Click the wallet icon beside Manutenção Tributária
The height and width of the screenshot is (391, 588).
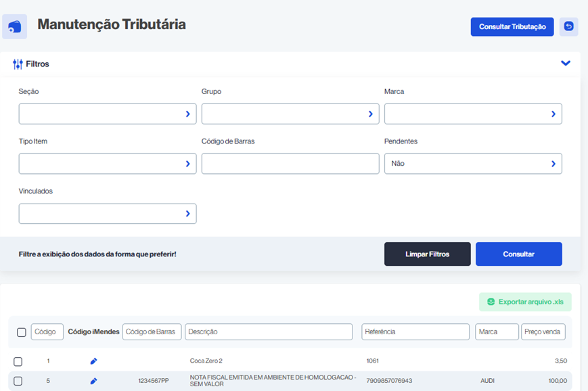15,26
